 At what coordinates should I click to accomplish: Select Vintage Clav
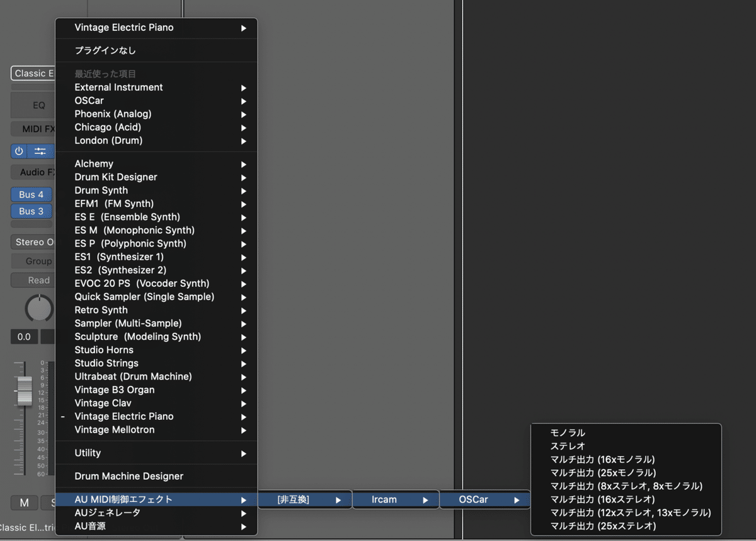156,403
